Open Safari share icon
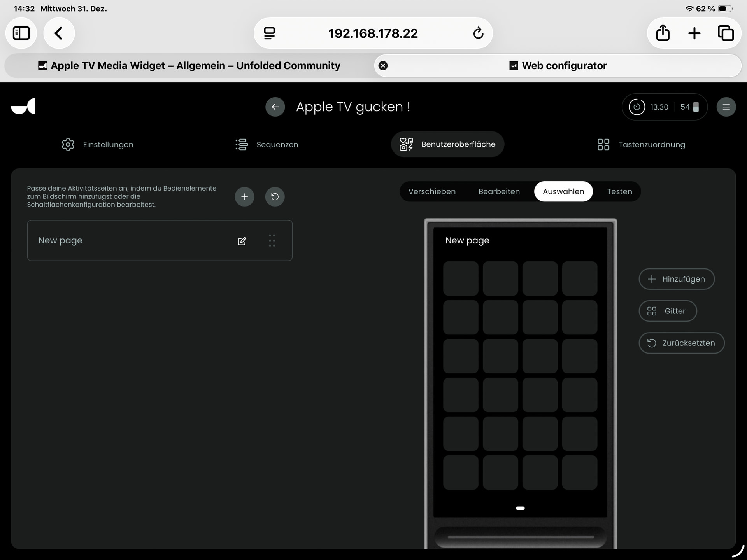The height and width of the screenshot is (560, 747). click(x=663, y=33)
